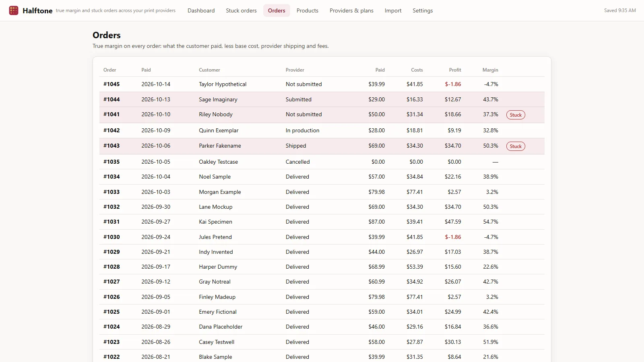Click $34.92 costs for Gray Notreal
This screenshot has height=362, width=644.
415,282
